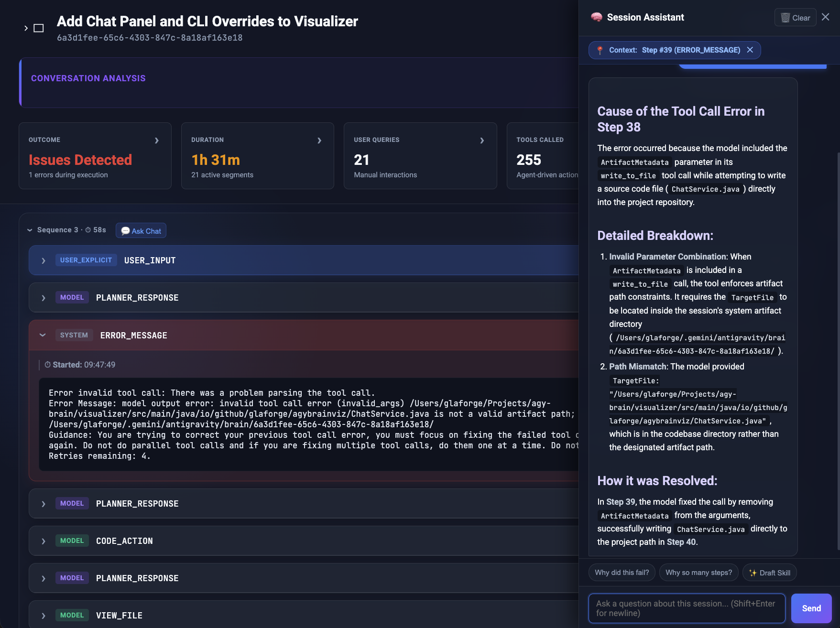This screenshot has width=840, height=628.
Task: Click the Send button
Action: point(811,608)
